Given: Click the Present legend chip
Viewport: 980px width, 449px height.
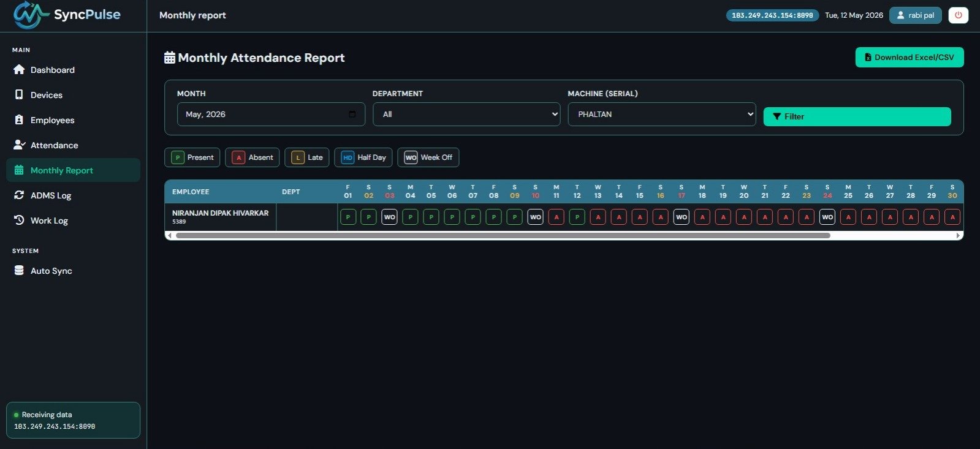Looking at the screenshot, I should [x=192, y=157].
